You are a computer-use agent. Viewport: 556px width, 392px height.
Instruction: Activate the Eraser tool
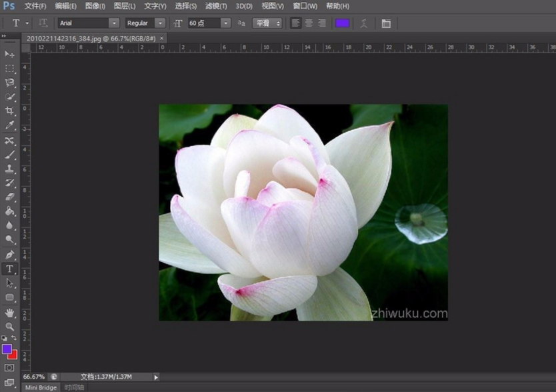(x=9, y=197)
